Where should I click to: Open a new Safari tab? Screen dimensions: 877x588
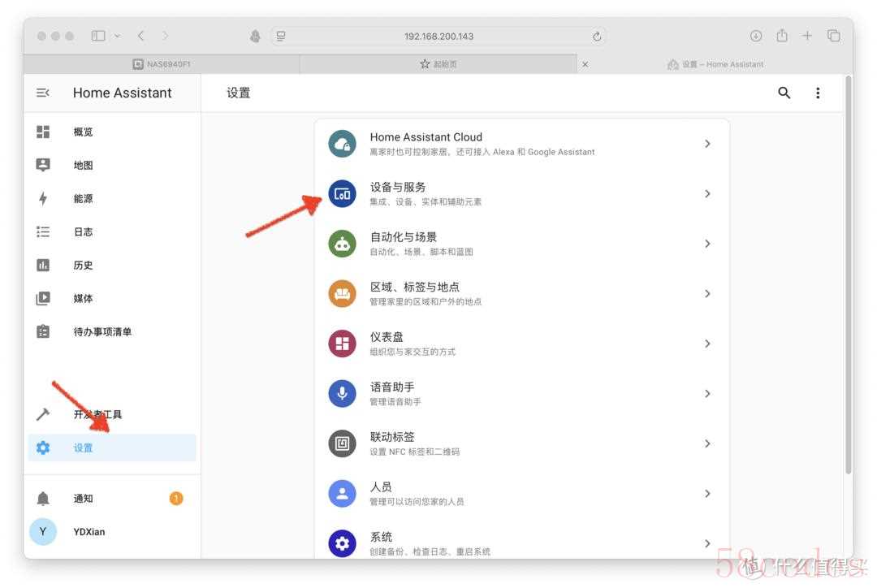(807, 36)
